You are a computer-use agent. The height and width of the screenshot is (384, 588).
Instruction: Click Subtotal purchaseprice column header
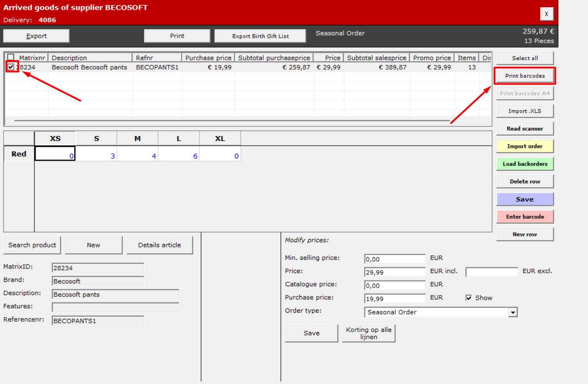click(274, 58)
